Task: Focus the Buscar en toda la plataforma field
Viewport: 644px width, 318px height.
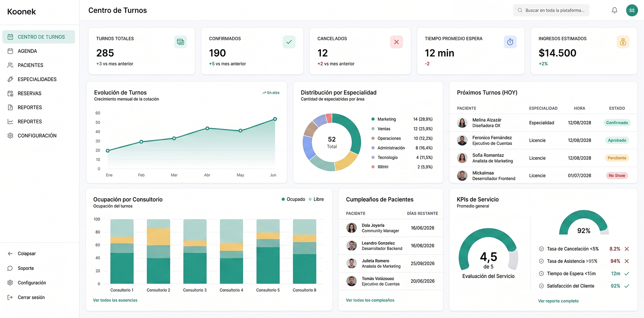Action: (x=551, y=10)
